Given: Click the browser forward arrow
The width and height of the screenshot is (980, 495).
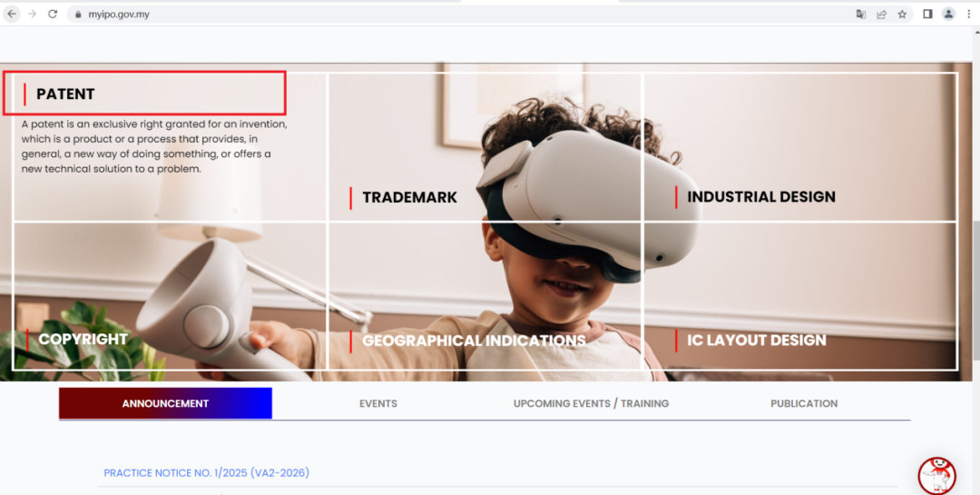Looking at the screenshot, I should (33, 14).
